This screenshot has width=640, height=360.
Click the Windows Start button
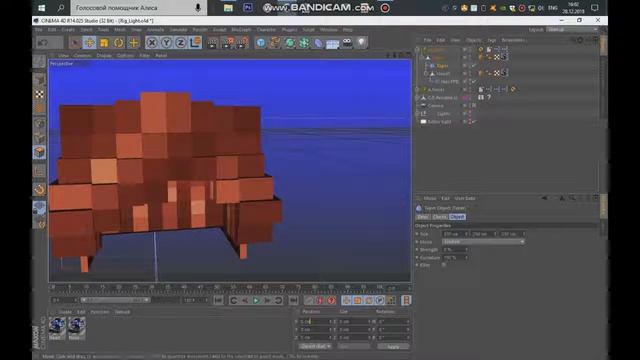(x=42, y=8)
